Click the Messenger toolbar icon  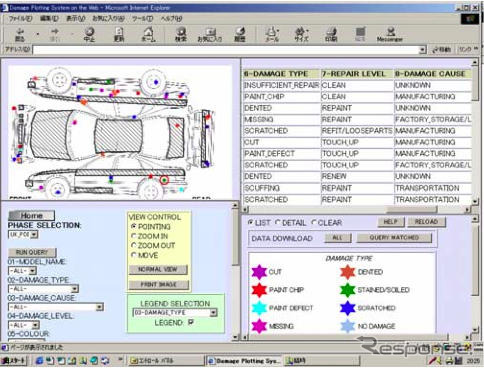click(390, 34)
